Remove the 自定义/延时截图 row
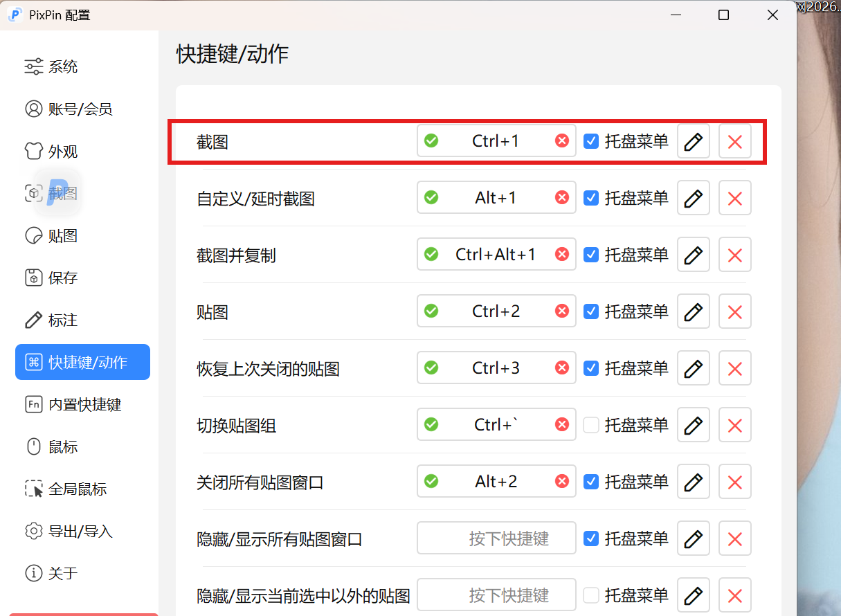The image size is (841, 616). click(x=735, y=198)
